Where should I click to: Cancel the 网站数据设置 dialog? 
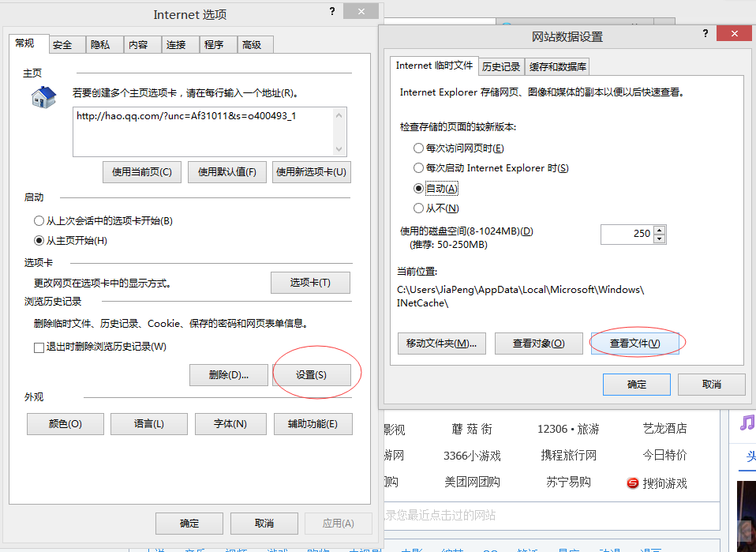point(712,385)
